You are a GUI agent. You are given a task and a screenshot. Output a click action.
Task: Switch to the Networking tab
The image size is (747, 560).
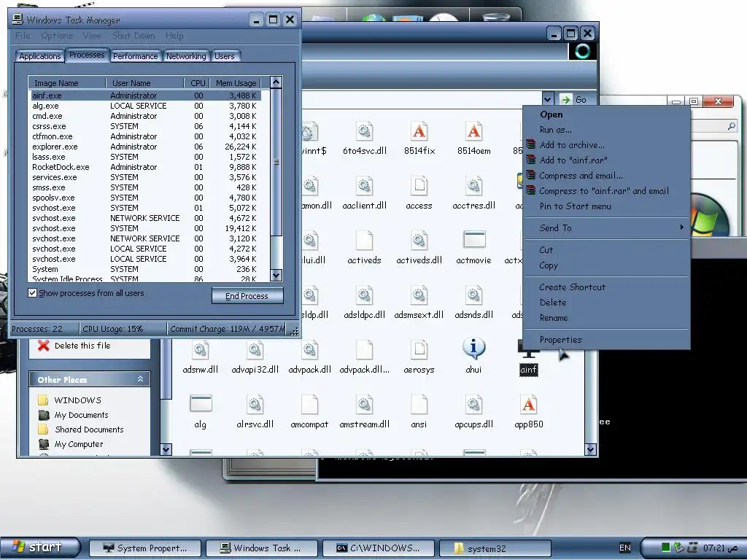pyautogui.click(x=186, y=56)
